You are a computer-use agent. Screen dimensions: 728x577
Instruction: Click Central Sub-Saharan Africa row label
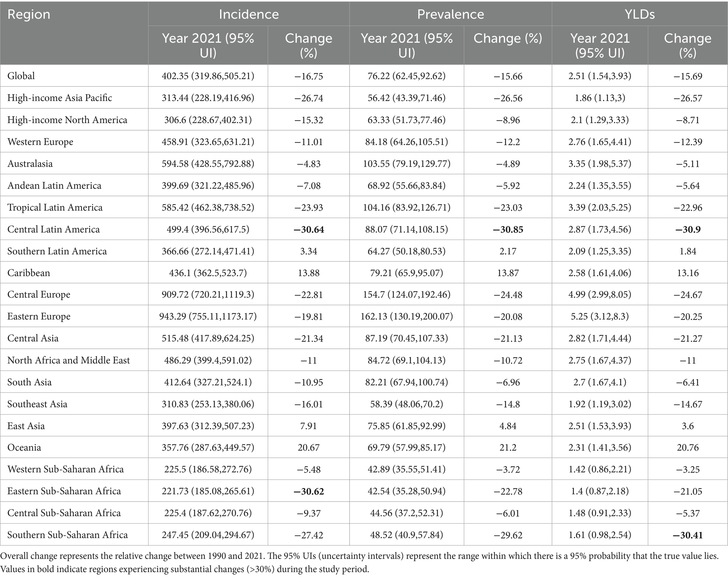(x=64, y=513)
